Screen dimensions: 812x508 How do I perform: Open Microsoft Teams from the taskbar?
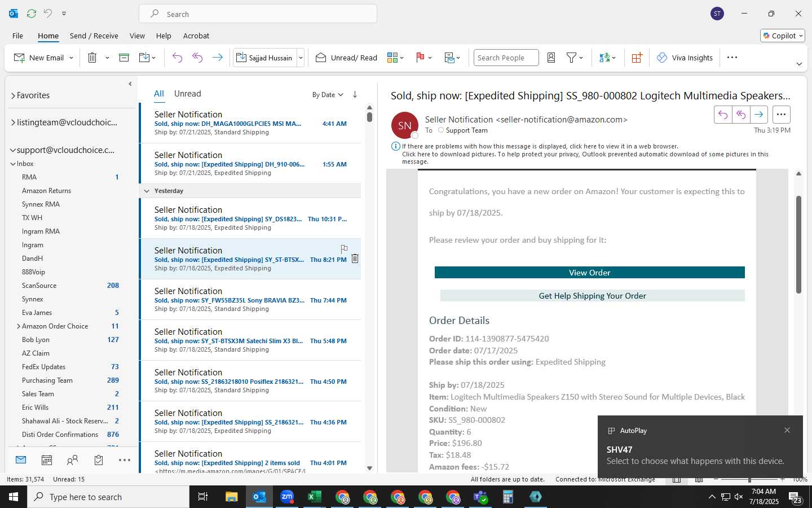tap(480, 497)
